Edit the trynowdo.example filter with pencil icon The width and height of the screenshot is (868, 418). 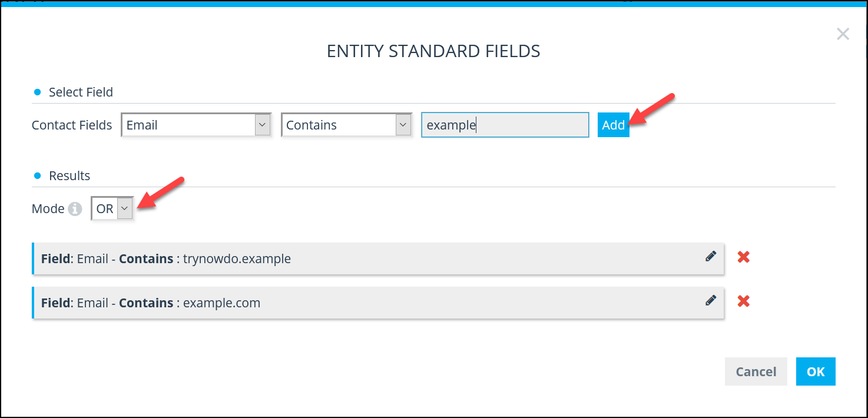(711, 256)
